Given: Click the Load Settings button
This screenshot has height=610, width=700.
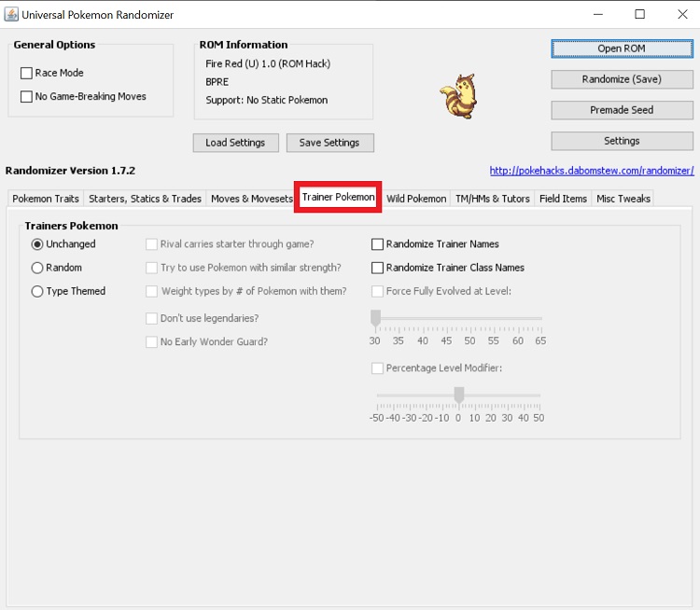Looking at the screenshot, I should tap(236, 143).
